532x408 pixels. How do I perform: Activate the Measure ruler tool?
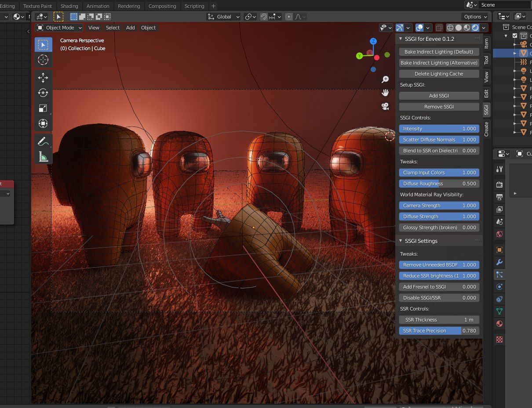pos(43,156)
